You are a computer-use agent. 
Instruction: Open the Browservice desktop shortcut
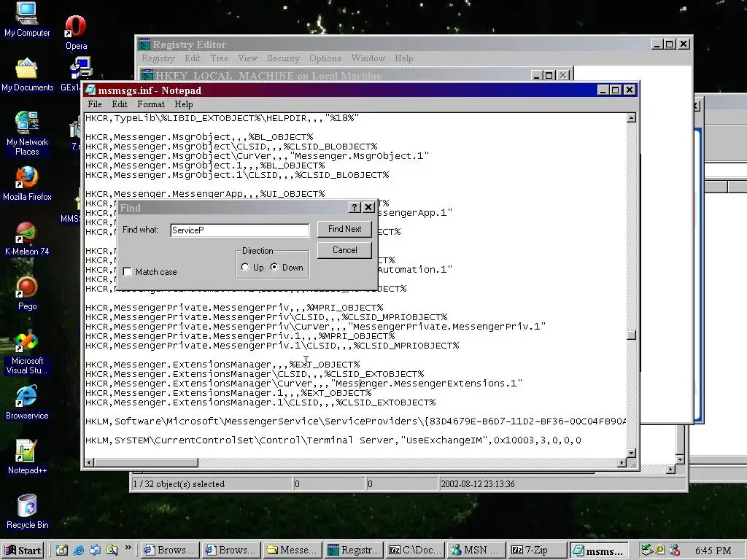tap(27, 402)
